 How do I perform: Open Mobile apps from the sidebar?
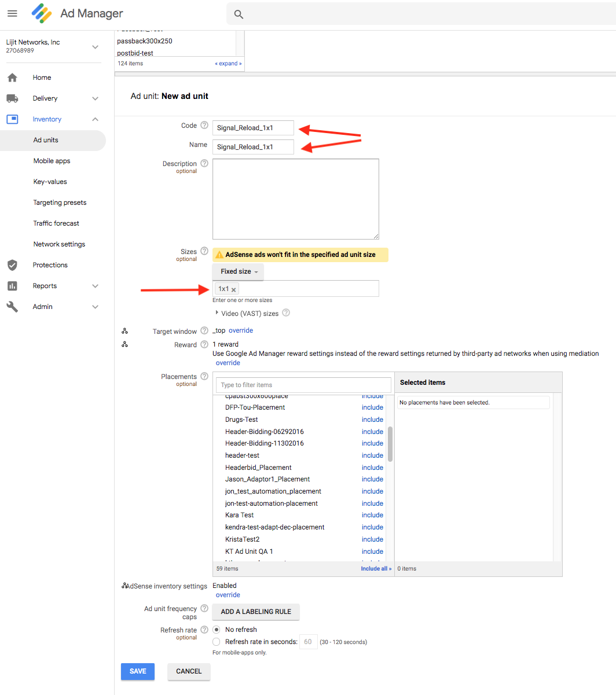[x=50, y=160]
